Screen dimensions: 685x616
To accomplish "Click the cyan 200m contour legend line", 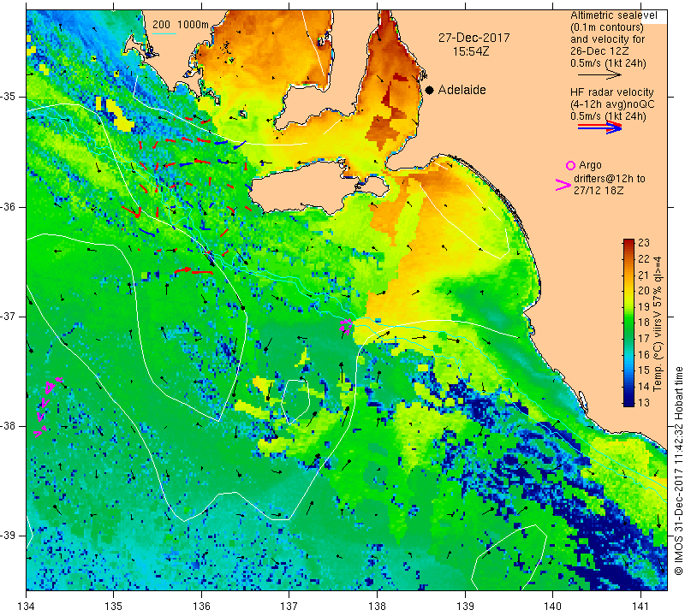I will tap(164, 33).
